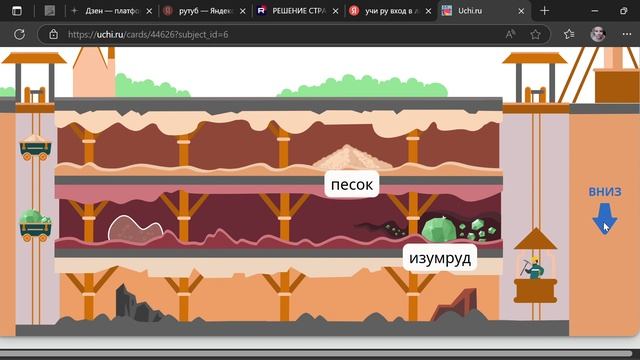This screenshot has height=360, width=640.
Task: Open the browser settings and more menu
Action: (627, 34)
